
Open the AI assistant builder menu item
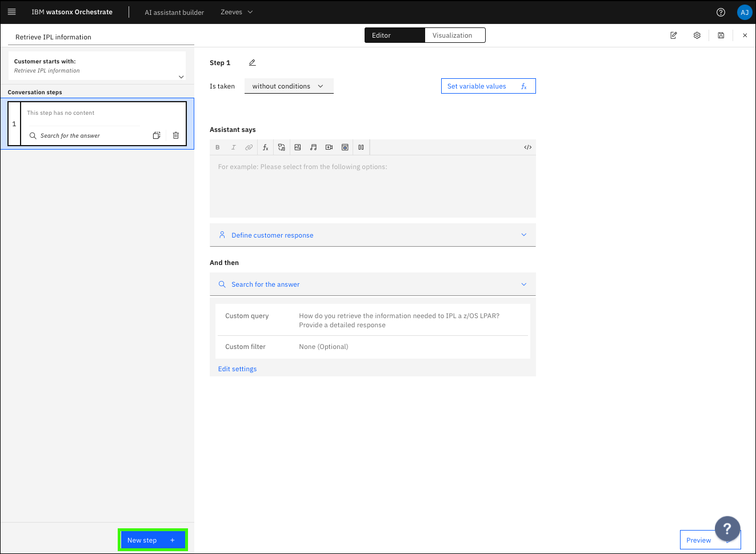click(x=174, y=12)
